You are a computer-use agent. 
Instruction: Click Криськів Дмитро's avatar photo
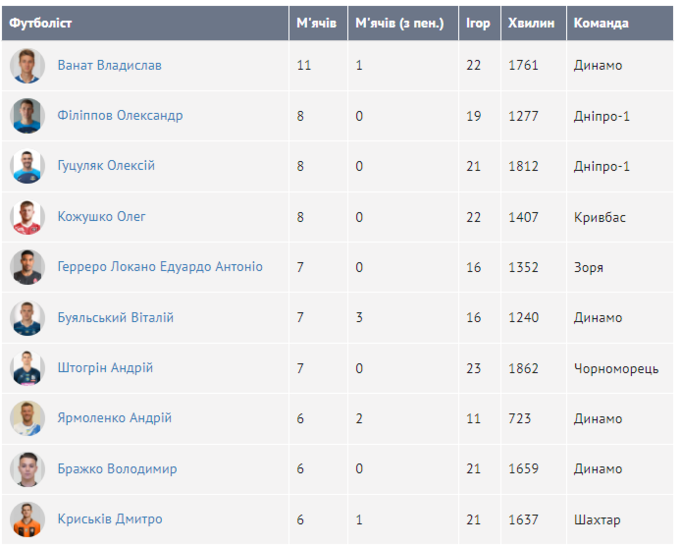tap(28, 520)
